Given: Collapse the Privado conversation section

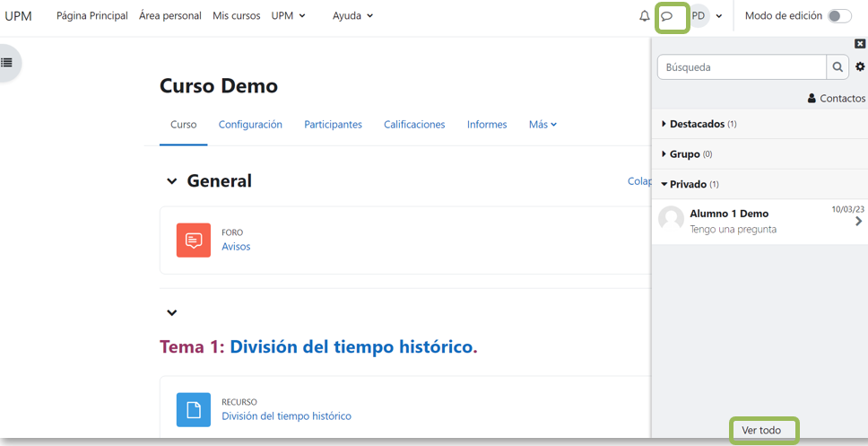Looking at the screenshot, I should (x=688, y=184).
